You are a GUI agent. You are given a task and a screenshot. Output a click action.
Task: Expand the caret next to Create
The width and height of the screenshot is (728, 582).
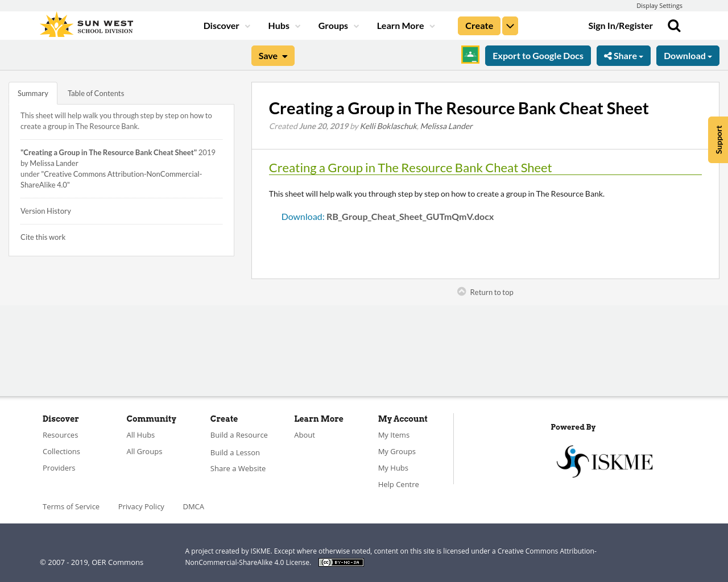[510, 25]
